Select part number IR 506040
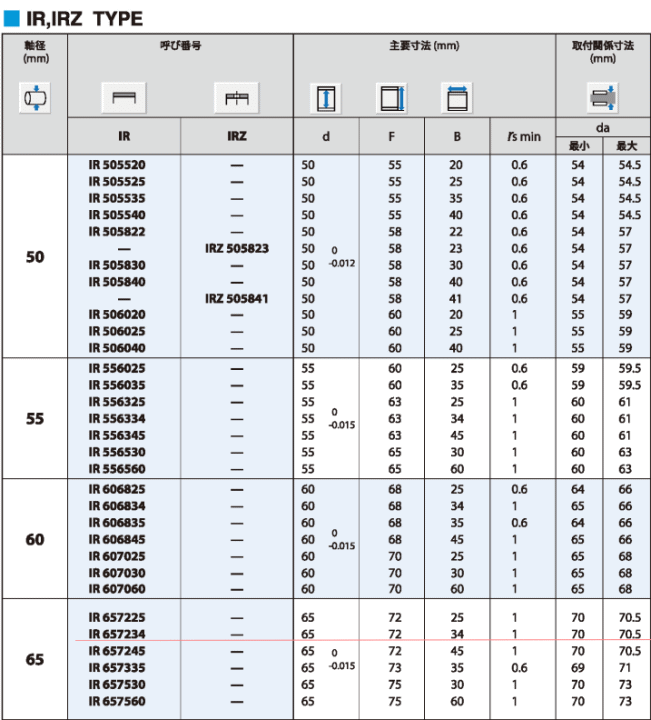Screen dimensions: 651x720 [117, 348]
